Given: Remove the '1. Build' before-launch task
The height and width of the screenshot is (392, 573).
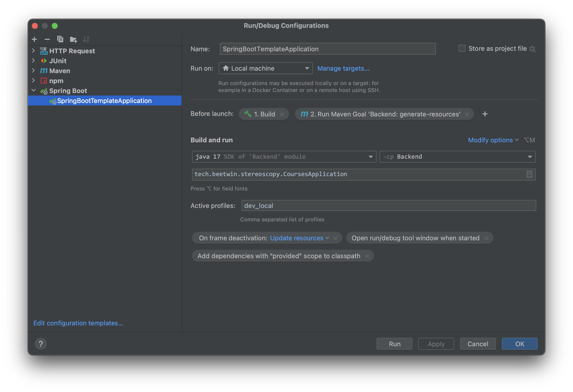Looking at the screenshot, I should pos(282,114).
